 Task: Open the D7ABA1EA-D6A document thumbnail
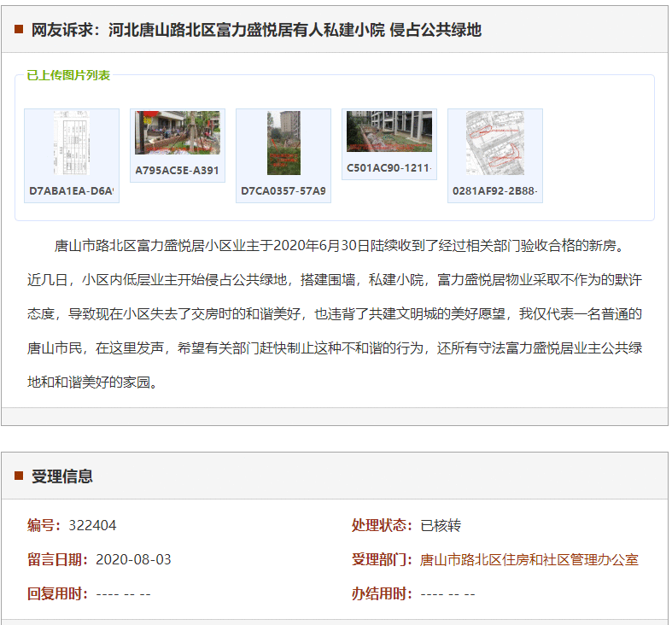(x=72, y=143)
